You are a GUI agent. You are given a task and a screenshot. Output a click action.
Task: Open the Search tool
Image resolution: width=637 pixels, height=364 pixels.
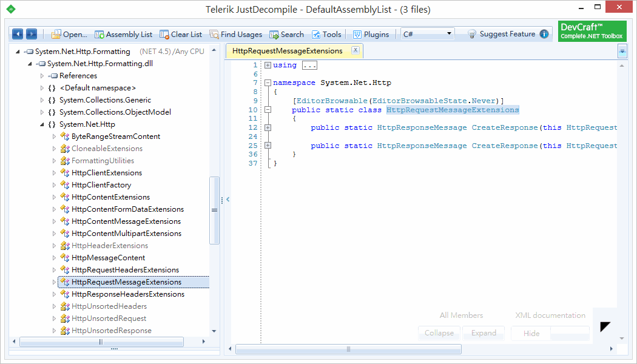(x=286, y=35)
